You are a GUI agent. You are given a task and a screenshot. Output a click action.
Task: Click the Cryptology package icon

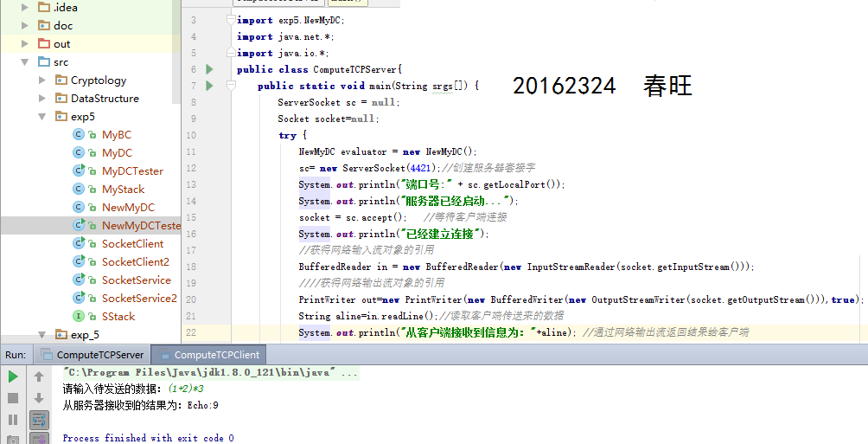coord(61,80)
